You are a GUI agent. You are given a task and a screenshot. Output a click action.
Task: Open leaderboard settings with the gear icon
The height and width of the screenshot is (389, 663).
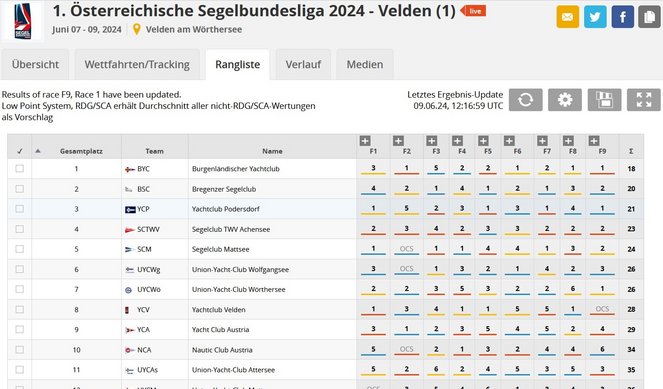(x=565, y=100)
